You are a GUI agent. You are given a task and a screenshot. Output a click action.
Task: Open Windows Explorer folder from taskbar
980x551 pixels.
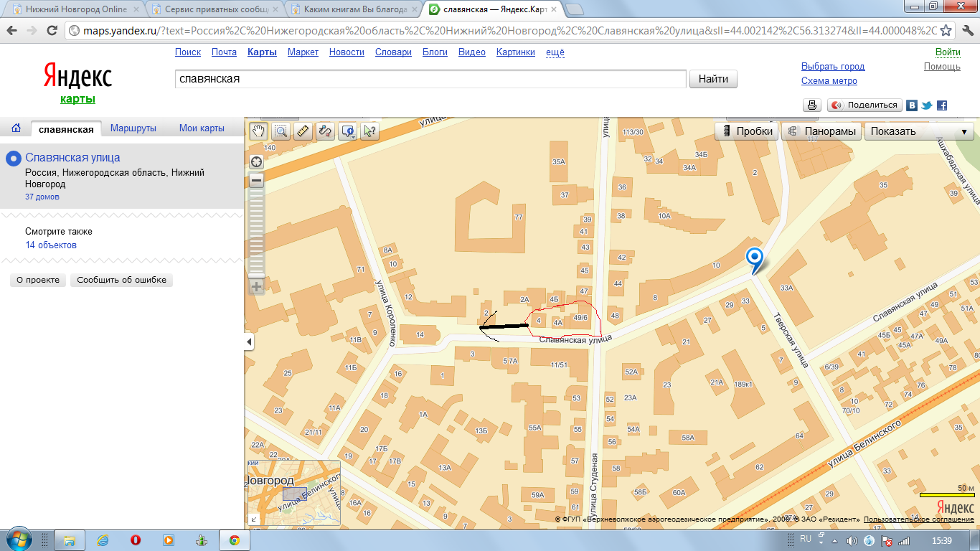pos(70,540)
